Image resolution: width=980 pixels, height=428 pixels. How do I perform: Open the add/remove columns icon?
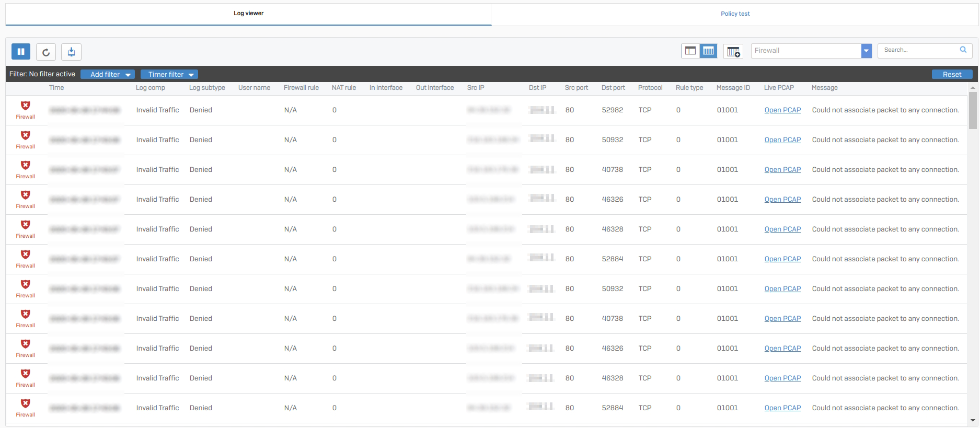click(x=733, y=51)
